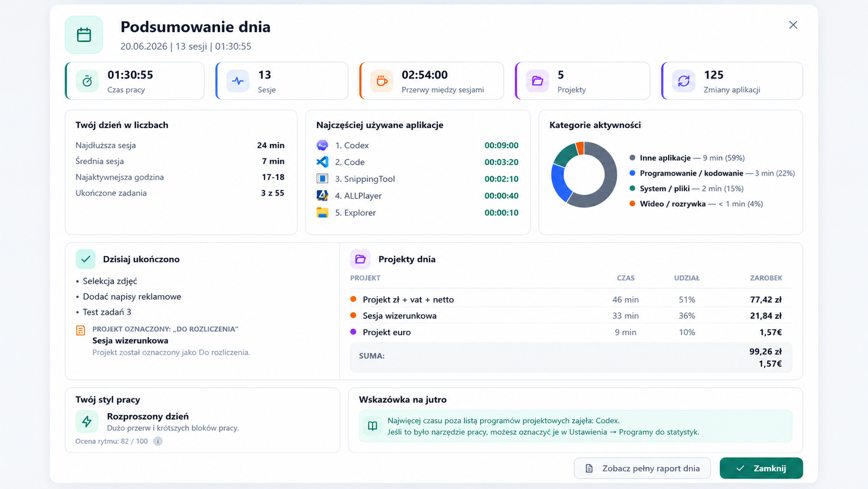Click the ALLPlayer app icon

pos(322,195)
